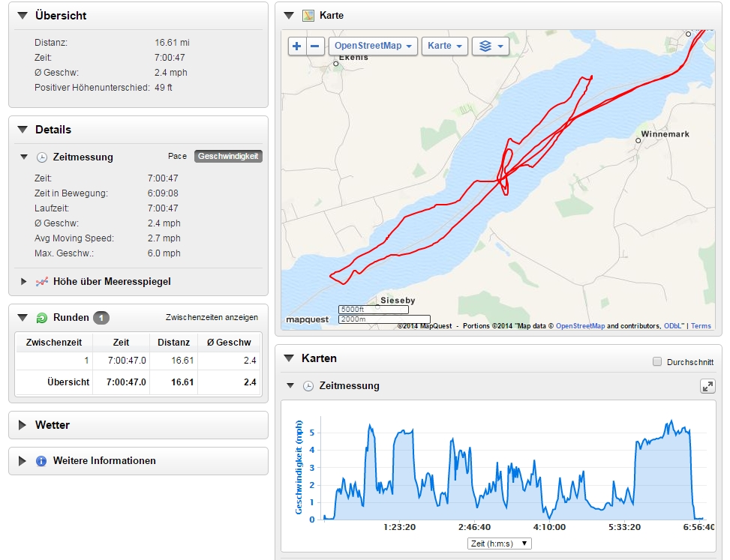This screenshot has height=560, width=730.
Task: Zoom in on the map with plus button
Action: click(x=297, y=46)
